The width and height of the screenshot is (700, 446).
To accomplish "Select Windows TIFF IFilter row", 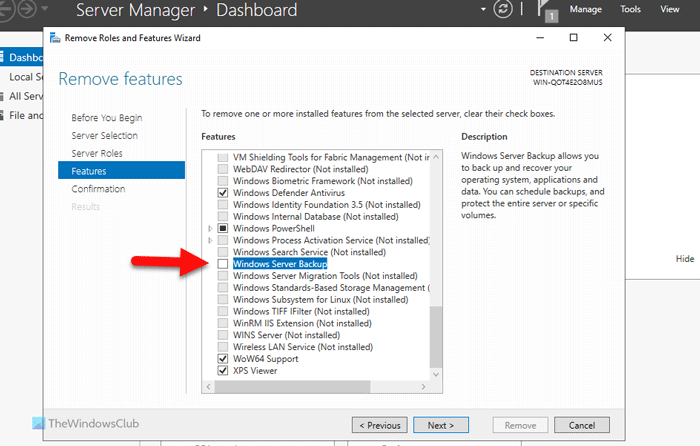I will [301, 311].
